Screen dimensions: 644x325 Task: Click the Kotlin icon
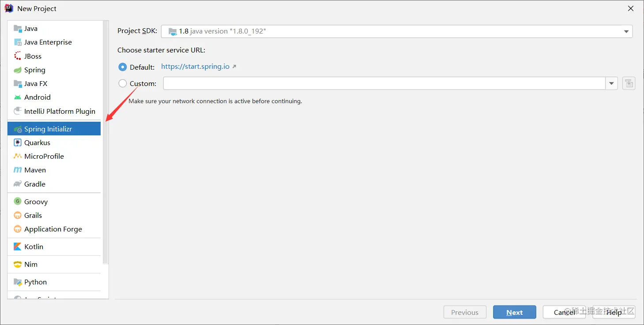(18, 247)
